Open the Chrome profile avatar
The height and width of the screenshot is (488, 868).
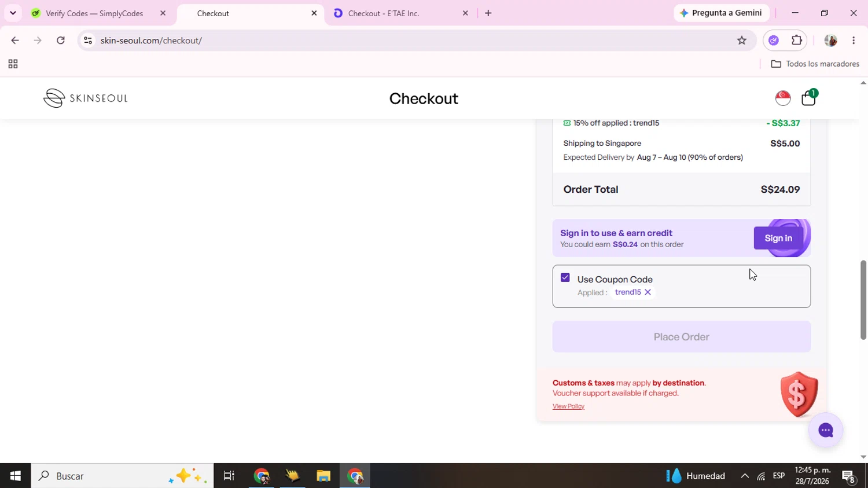point(830,40)
